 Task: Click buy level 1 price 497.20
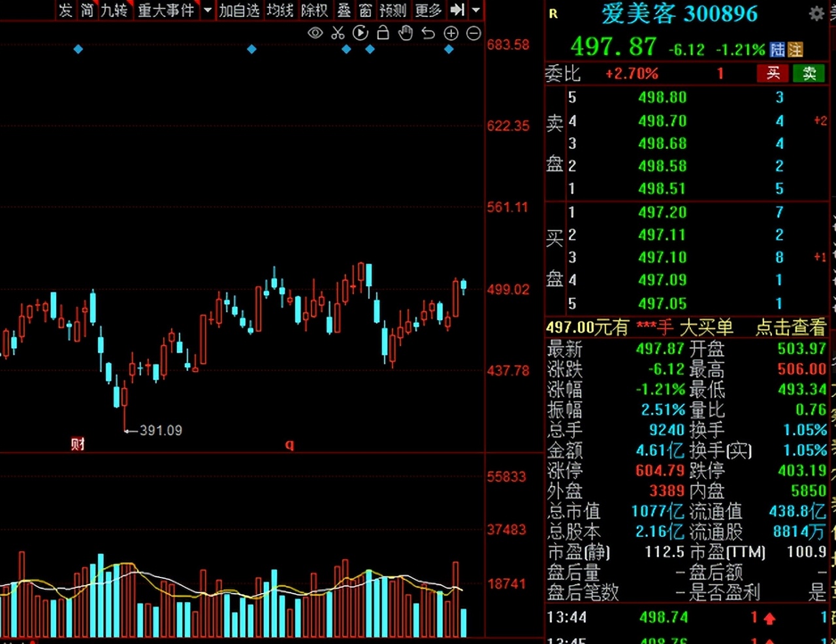662,212
